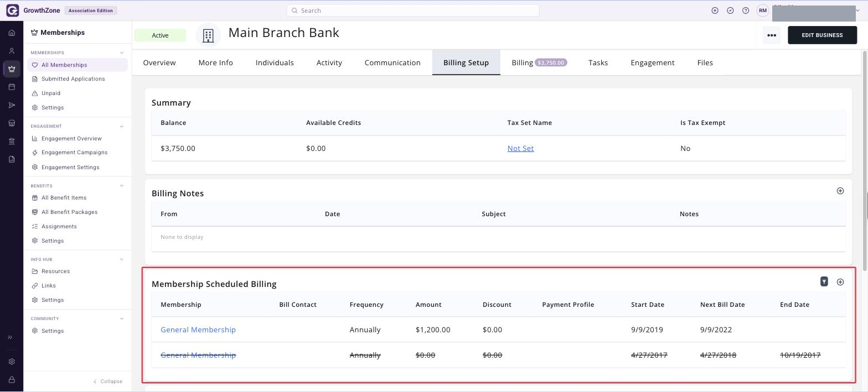Switch to the Individuals tab
Image resolution: width=868 pixels, height=392 pixels.
coord(275,62)
